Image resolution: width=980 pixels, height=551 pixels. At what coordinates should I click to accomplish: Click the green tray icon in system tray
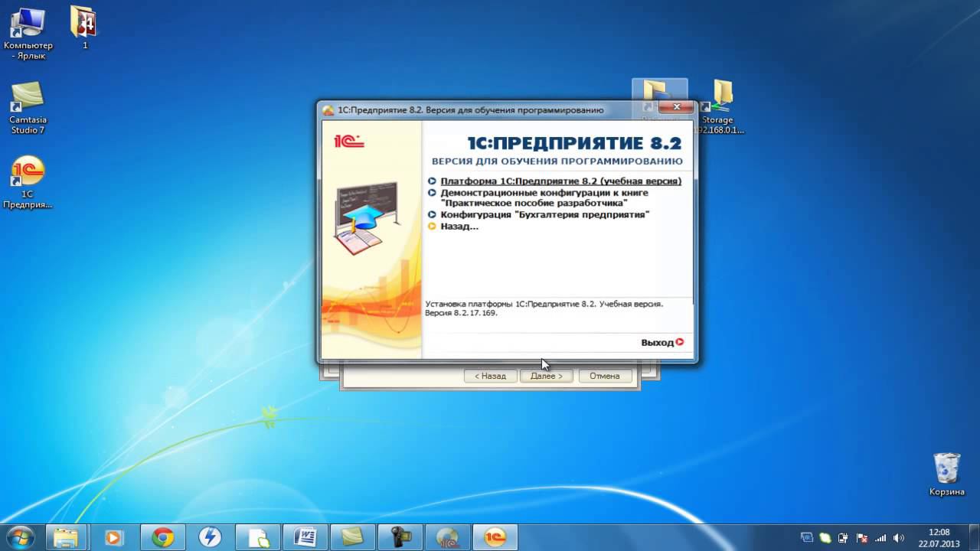coord(825,538)
